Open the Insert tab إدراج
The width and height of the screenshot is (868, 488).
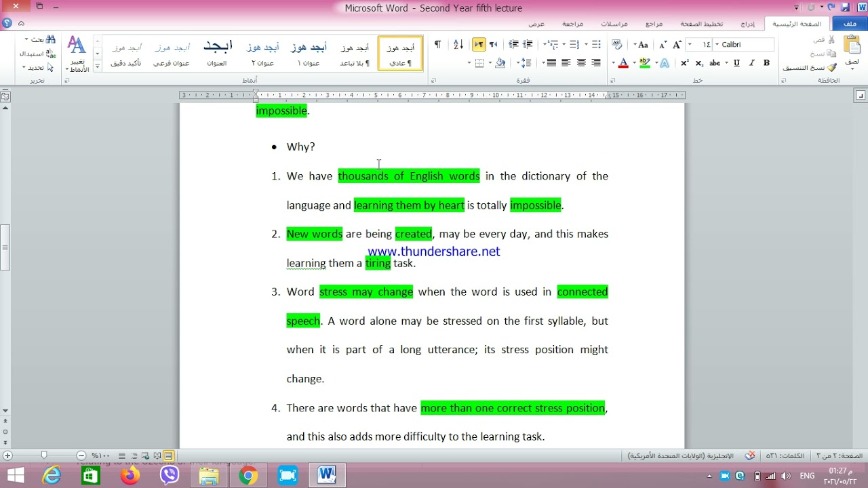(747, 24)
